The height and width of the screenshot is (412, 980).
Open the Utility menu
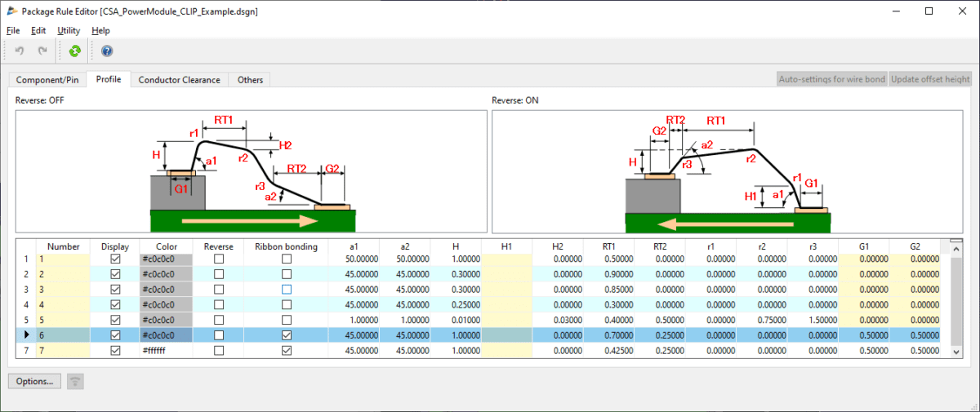[x=69, y=30]
